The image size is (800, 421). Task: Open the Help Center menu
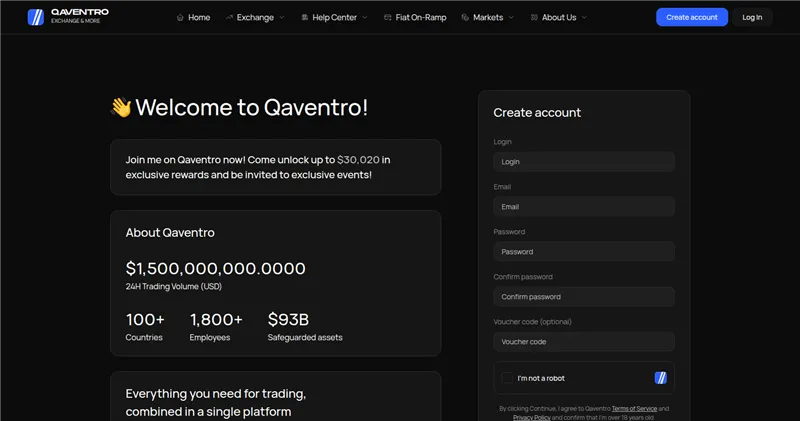334,17
